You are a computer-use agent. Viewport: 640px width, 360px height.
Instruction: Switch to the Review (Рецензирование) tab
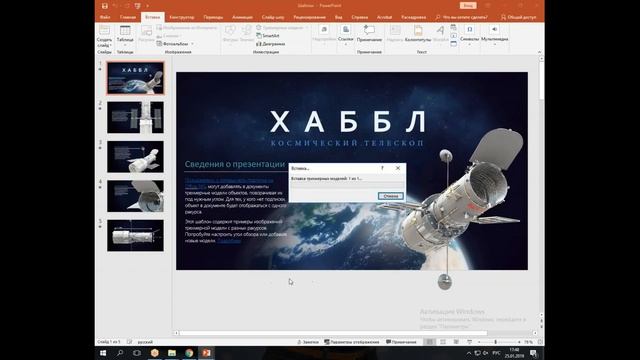(309, 17)
